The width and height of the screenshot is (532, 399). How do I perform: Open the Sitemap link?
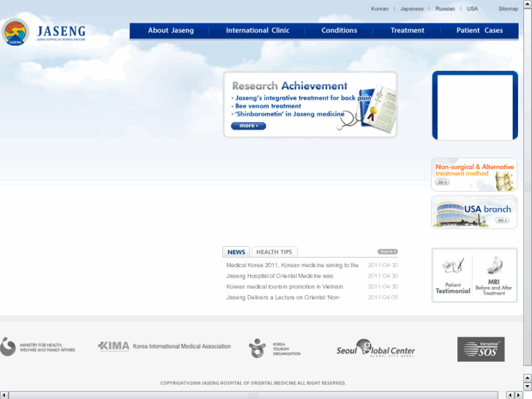[508, 9]
